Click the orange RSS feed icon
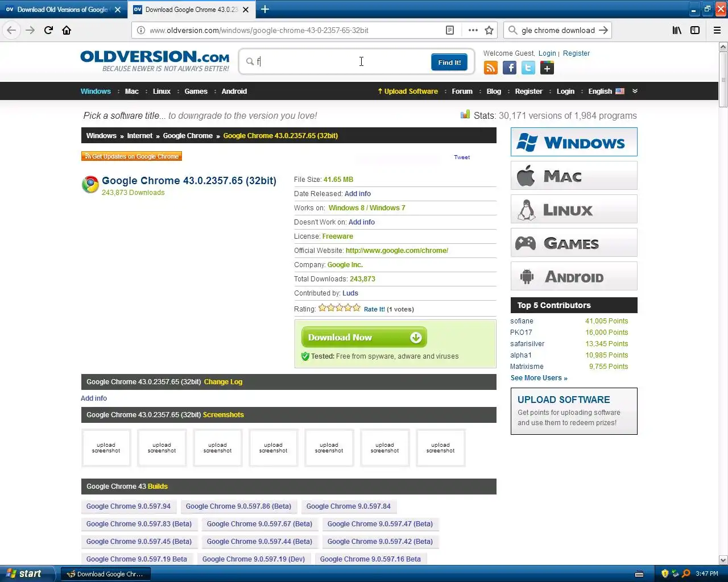 pyautogui.click(x=491, y=68)
